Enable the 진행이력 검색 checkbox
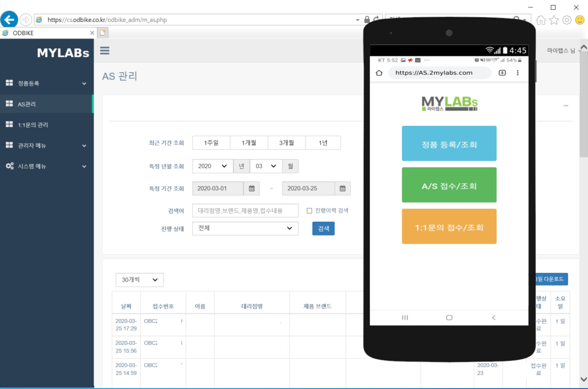The image size is (588, 389). (x=310, y=211)
